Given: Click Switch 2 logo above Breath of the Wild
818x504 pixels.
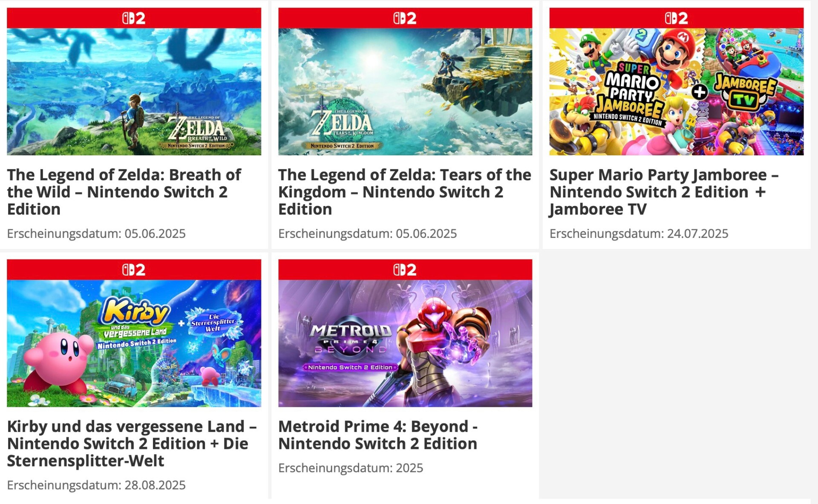Looking at the screenshot, I should point(134,18).
